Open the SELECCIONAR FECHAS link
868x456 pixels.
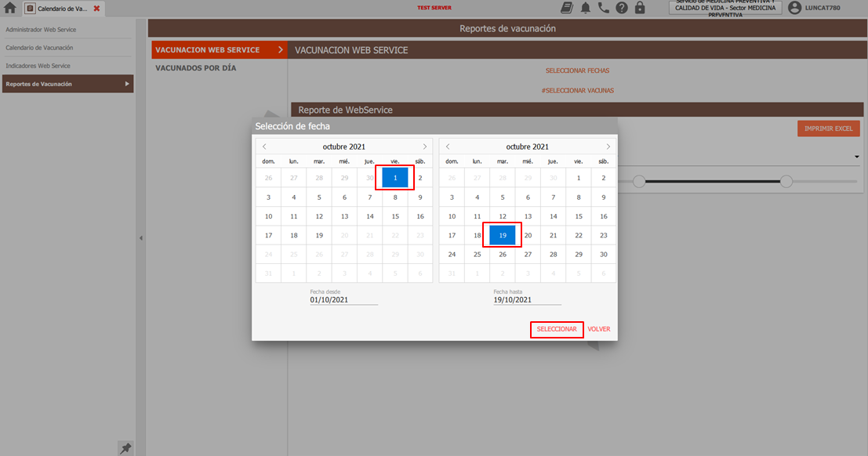click(x=577, y=70)
